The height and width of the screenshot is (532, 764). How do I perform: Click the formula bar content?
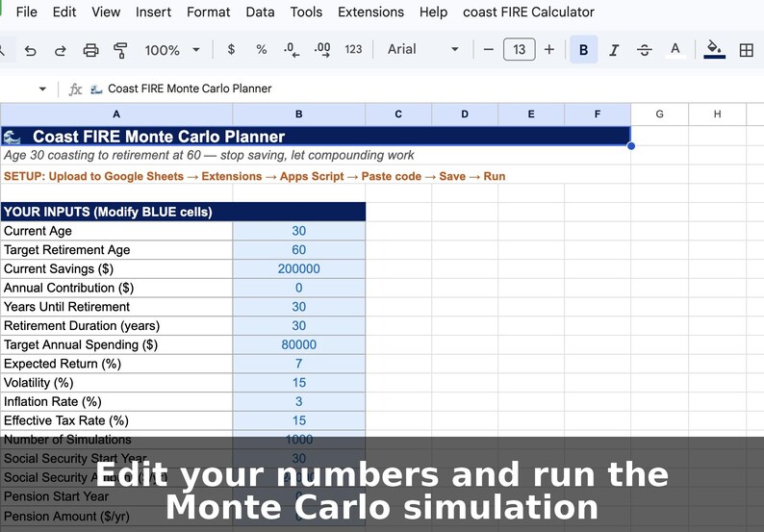190,89
